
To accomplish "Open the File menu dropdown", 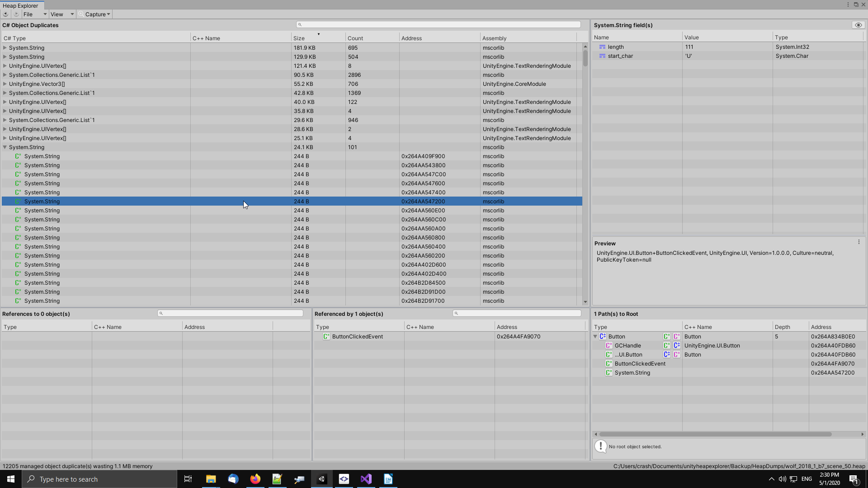I will click(x=35, y=14).
